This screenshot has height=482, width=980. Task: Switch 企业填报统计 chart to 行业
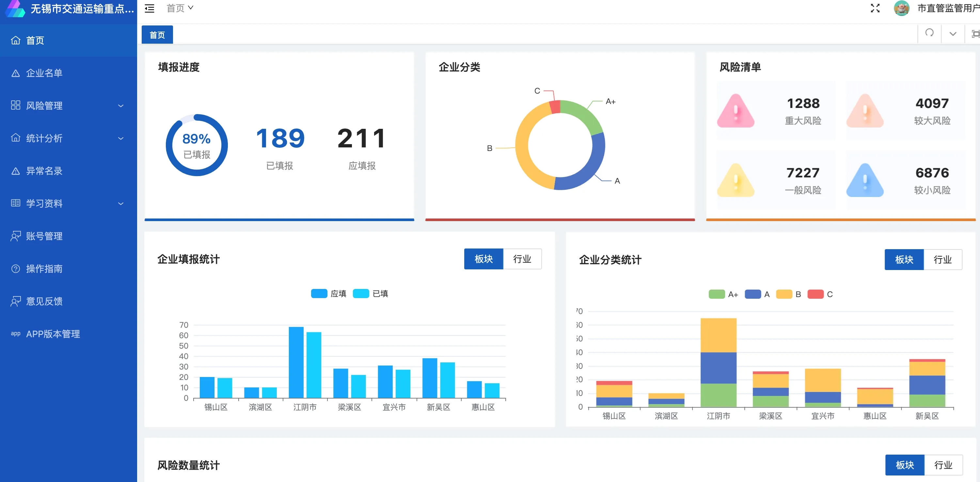pos(522,259)
